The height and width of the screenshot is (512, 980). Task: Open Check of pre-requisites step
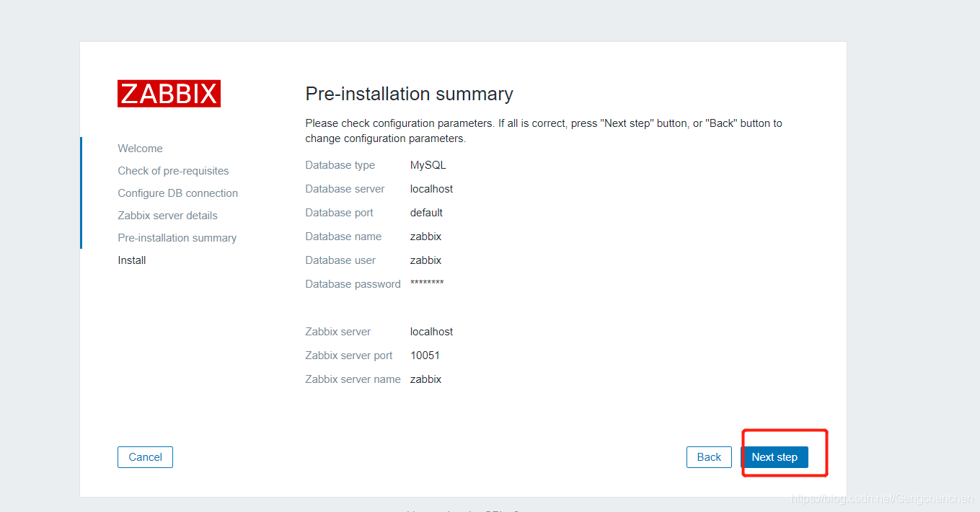pyautogui.click(x=173, y=171)
